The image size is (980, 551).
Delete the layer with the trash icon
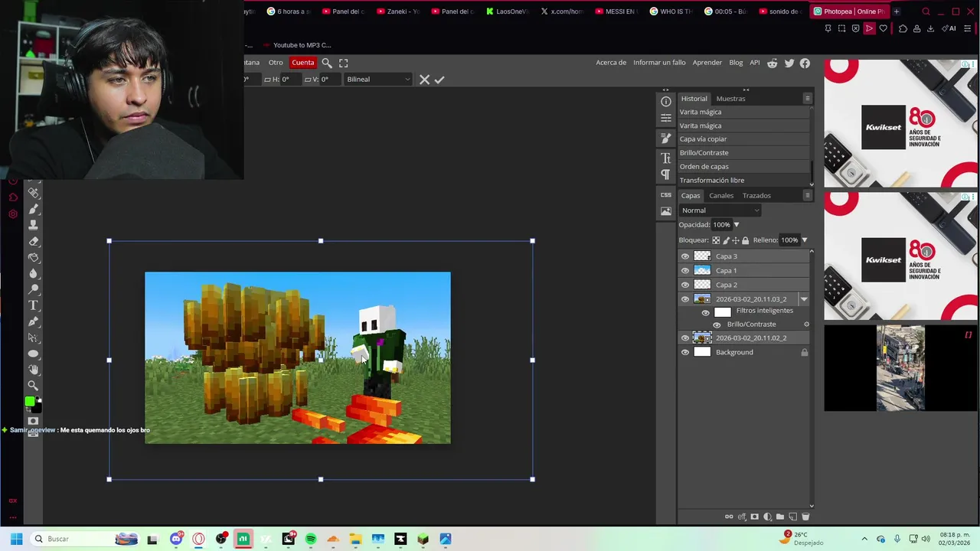pos(805,517)
